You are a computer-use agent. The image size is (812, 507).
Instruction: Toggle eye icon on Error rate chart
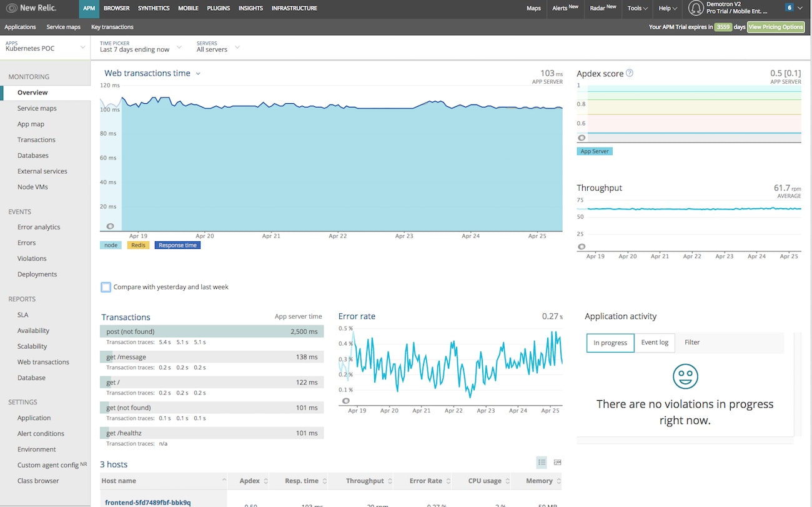point(345,401)
